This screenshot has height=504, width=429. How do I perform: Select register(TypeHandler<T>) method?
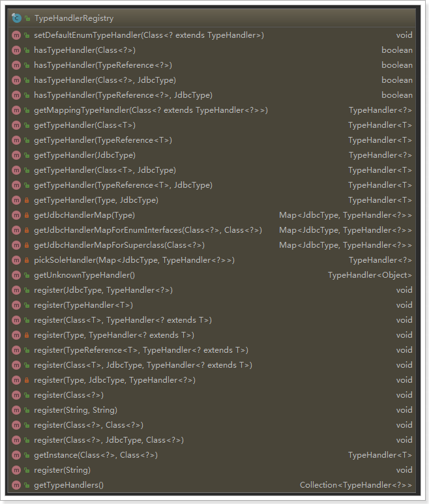point(83,305)
